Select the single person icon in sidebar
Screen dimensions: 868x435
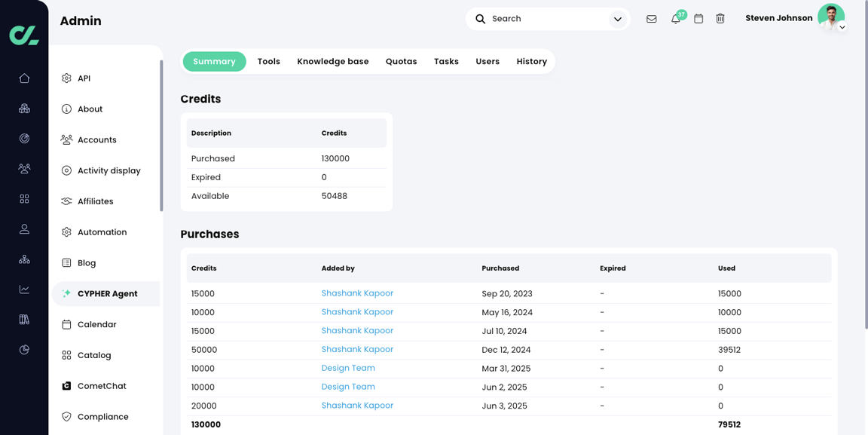(x=24, y=228)
